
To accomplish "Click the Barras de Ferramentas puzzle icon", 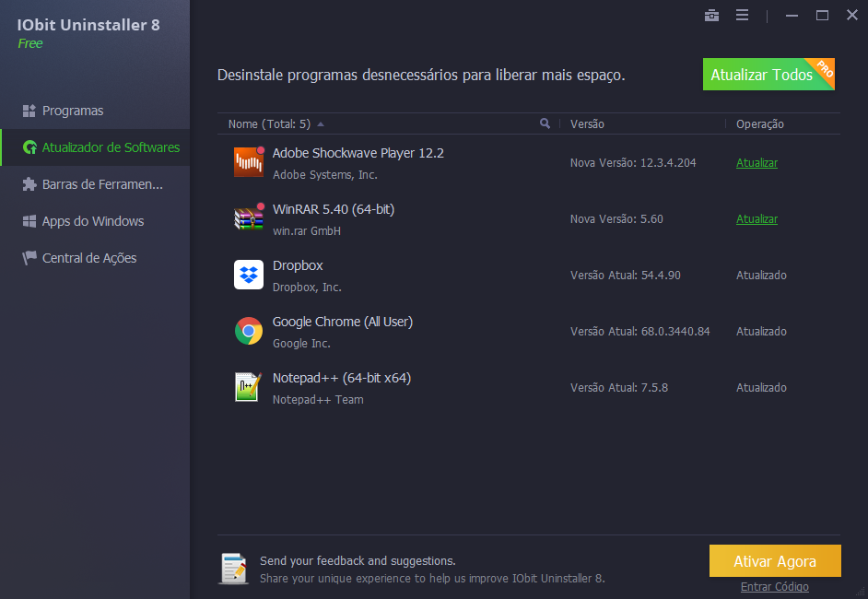I will point(29,184).
